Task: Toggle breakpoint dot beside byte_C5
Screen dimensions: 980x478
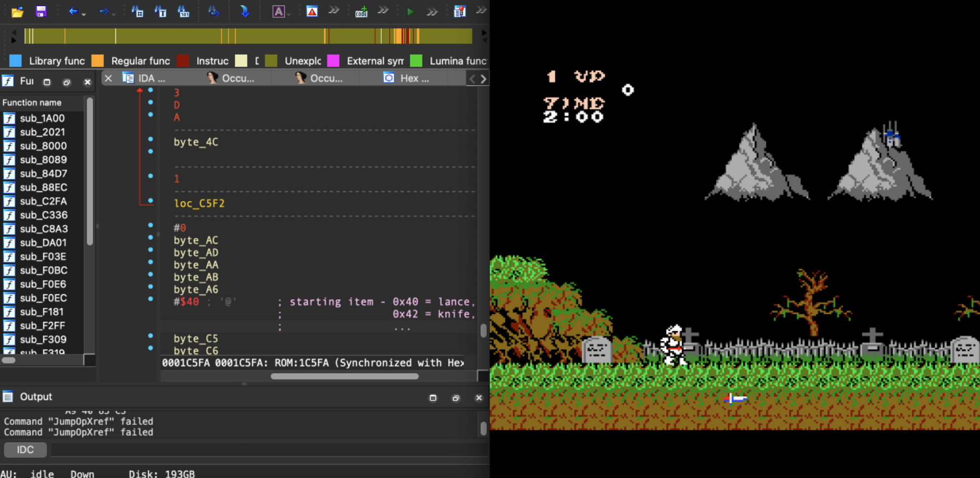Action: [x=151, y=336]
